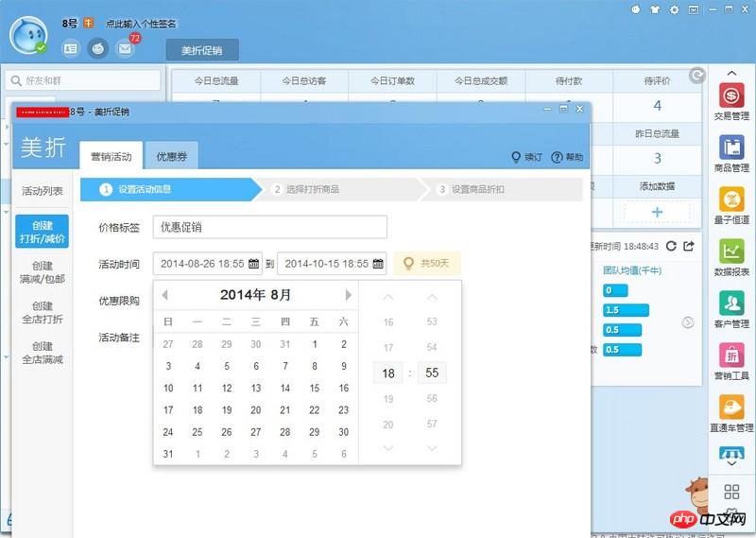Select 创建全店打折 menu item
This screenshot has height=538, width=756.
click(x=43, y=312)
